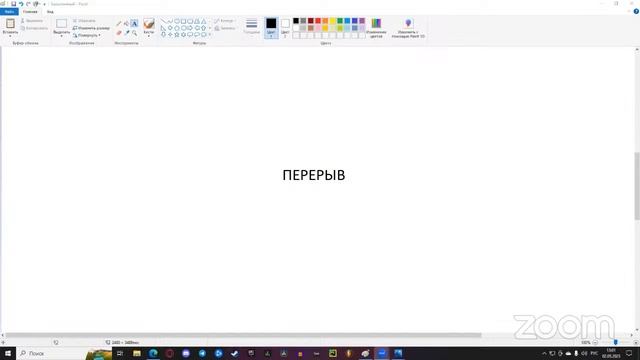
Task: Click the Cut (Вырезать) button
Action: coord(32,21)
